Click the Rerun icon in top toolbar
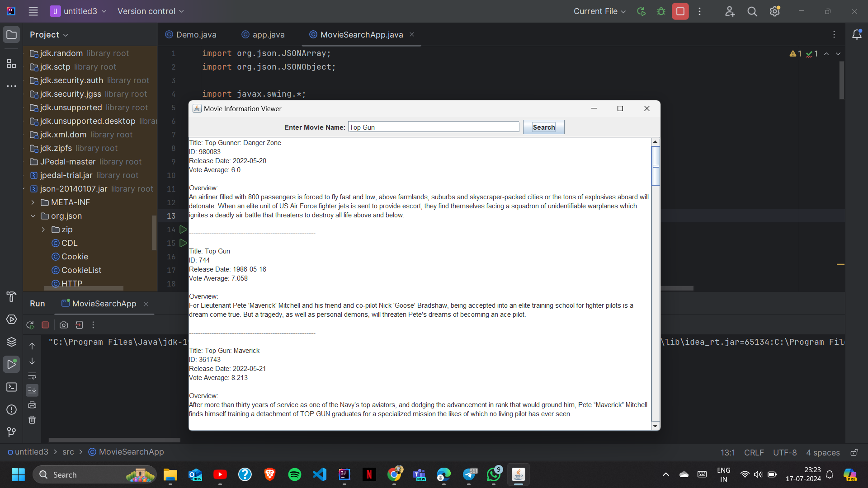The width and height of the screenshot is (868, 488). click(641, 11)
